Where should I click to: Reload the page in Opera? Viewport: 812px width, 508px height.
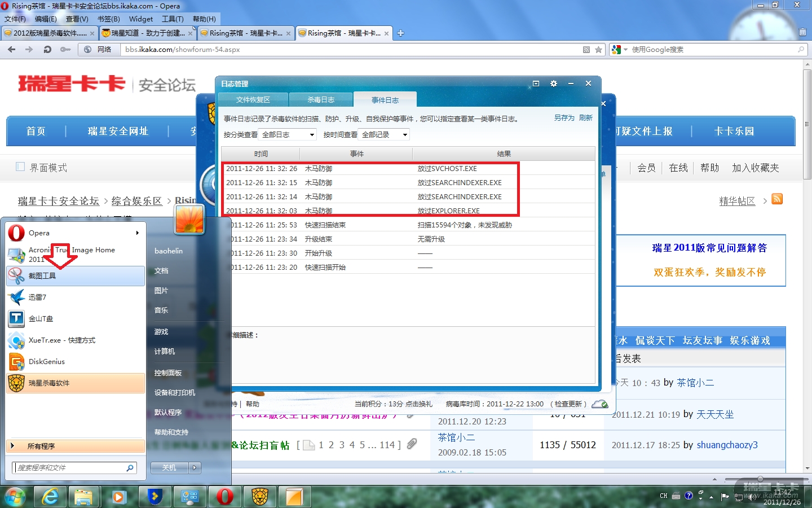click(47, 50)
